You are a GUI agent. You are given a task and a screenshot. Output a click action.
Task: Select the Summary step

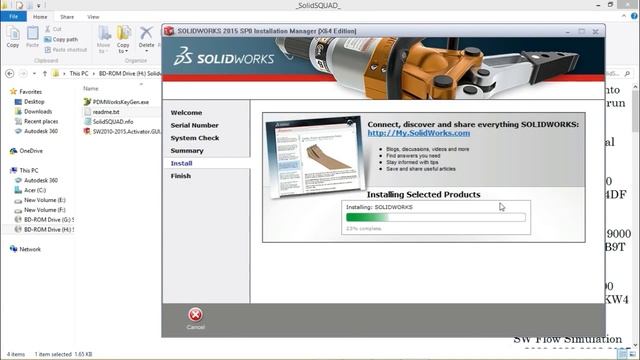coord(187,151)
